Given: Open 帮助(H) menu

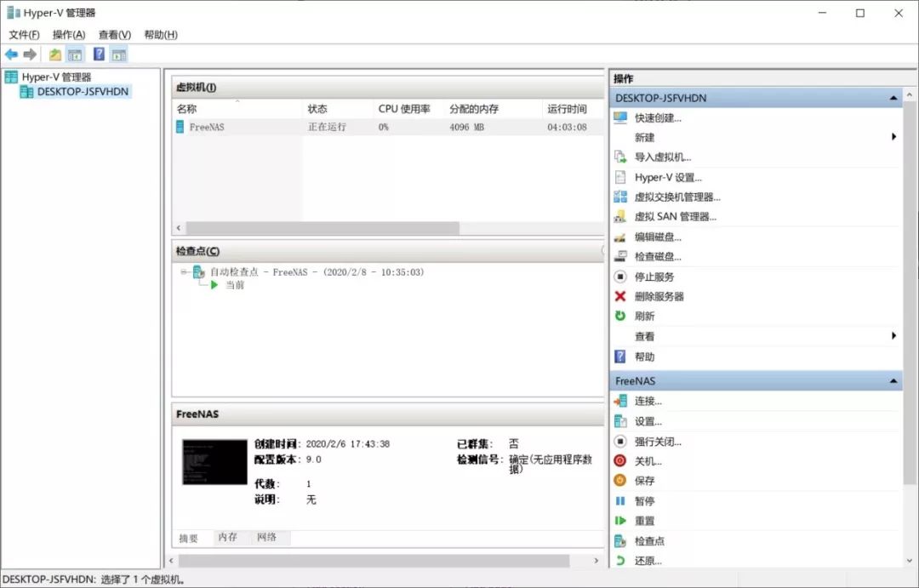Looking at the screenshot, I should (x=161, y=35).
